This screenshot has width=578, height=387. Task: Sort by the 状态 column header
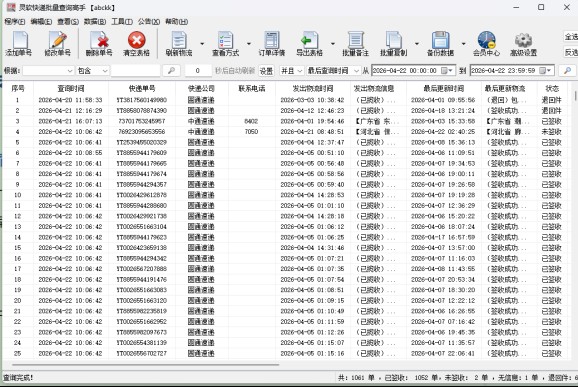pos(552,88)
